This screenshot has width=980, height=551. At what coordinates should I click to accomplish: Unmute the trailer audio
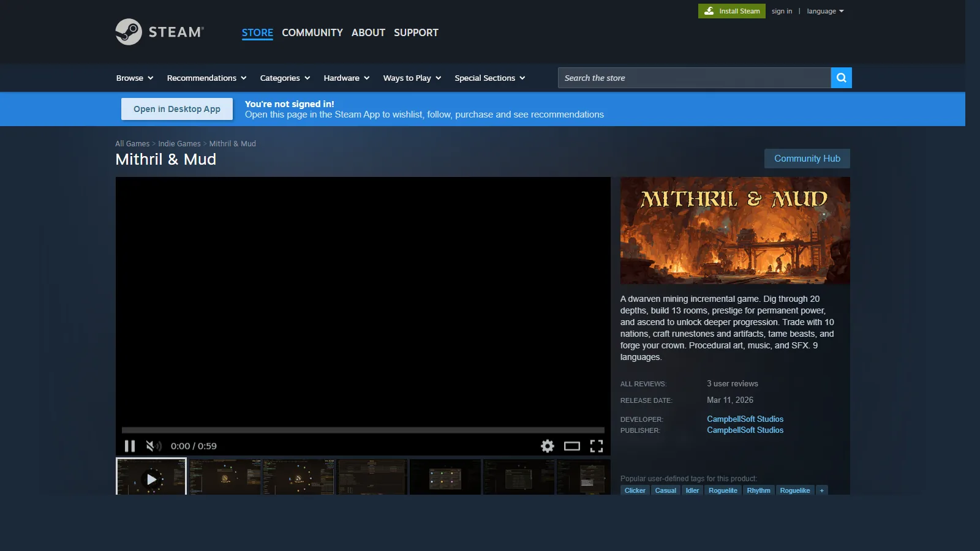(153, 446)
